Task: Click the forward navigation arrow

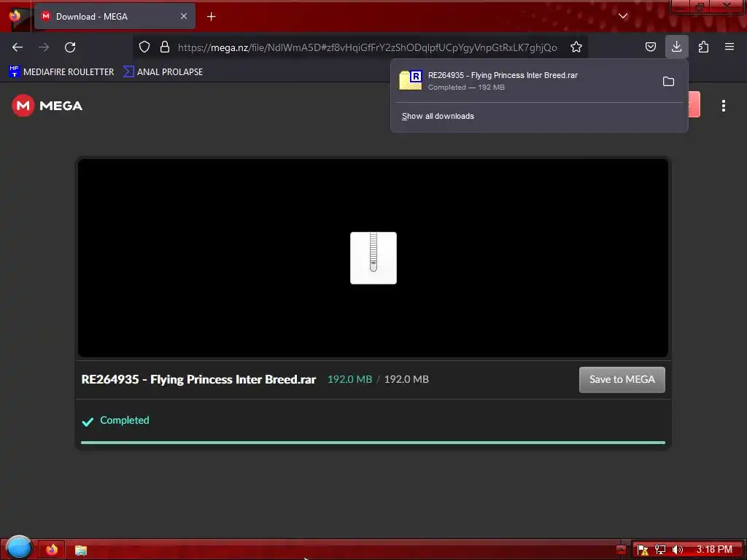Action: pyautogui.click(x=44, y=47)
